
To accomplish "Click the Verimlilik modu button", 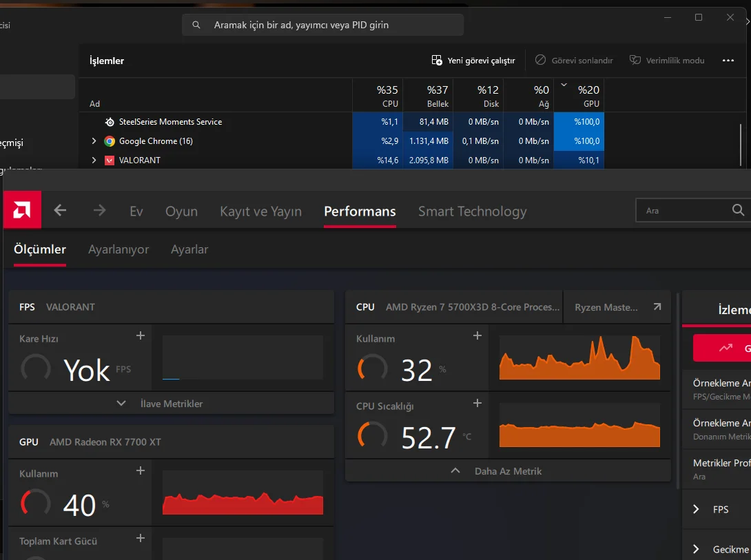I will [x=667, y=61].
